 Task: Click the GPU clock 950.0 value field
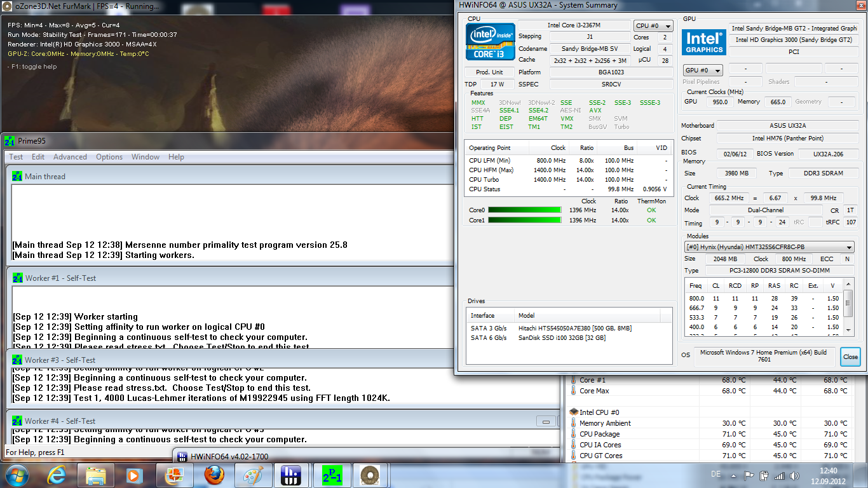point(719,102)
